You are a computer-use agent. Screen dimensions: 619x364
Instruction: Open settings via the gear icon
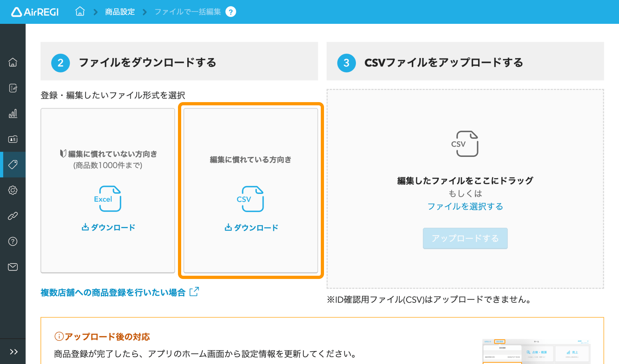(x=13, y=190)
